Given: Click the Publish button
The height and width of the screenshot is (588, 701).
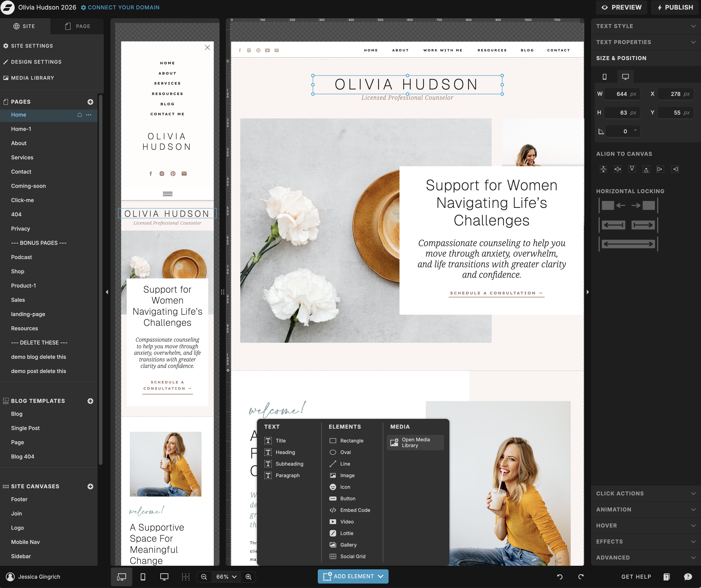Looking at the screenshot, I should coord(675,7).
